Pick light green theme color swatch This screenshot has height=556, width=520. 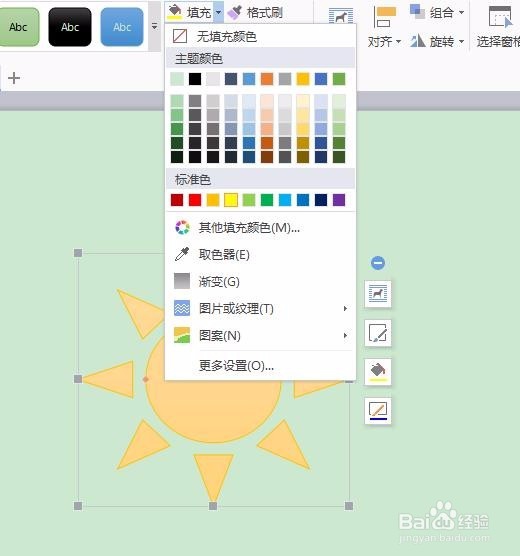pos(177,79)
